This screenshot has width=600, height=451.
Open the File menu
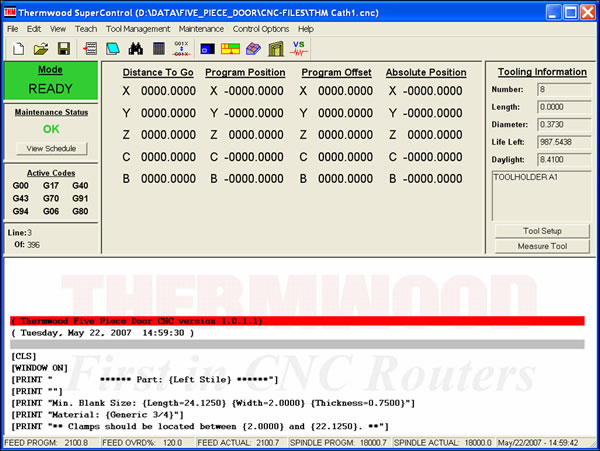pyautogui.click(x=12, y=29)
